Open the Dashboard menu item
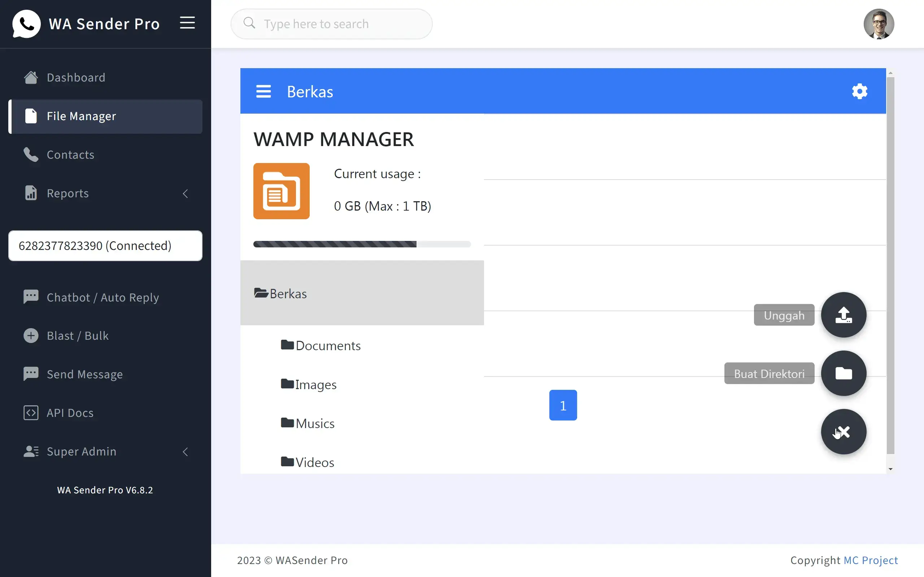The width and height of the screenshot is (924, 577). (75, 78)
